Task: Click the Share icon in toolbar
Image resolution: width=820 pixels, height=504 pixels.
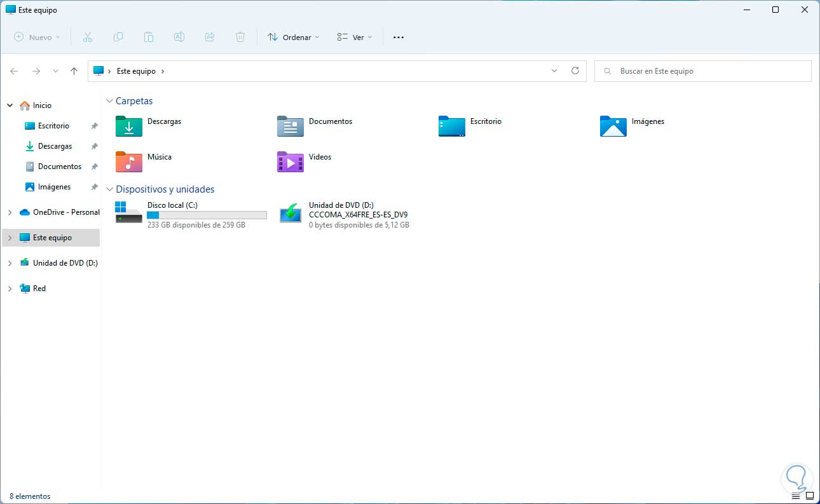Action: pyautogui.click(x=210, y=37)
